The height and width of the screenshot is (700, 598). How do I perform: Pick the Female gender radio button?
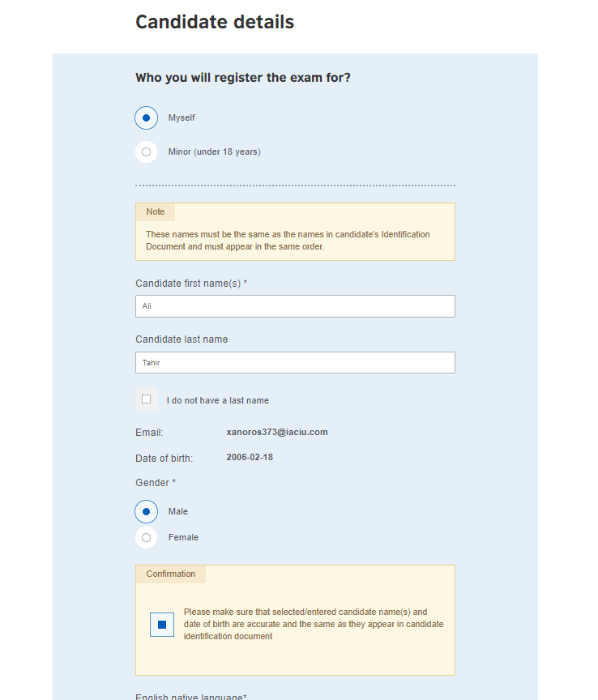[146, 537]
